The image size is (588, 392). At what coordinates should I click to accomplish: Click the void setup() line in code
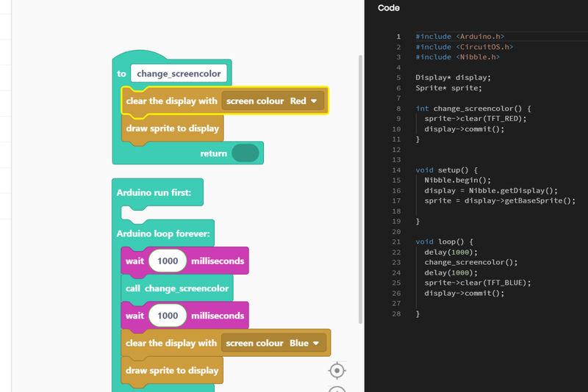coord(446,170)
